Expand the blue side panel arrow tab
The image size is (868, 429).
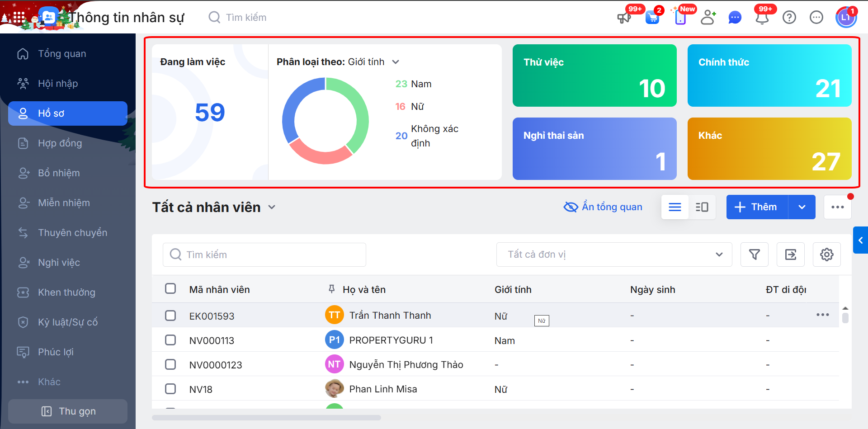click(861, 240)
